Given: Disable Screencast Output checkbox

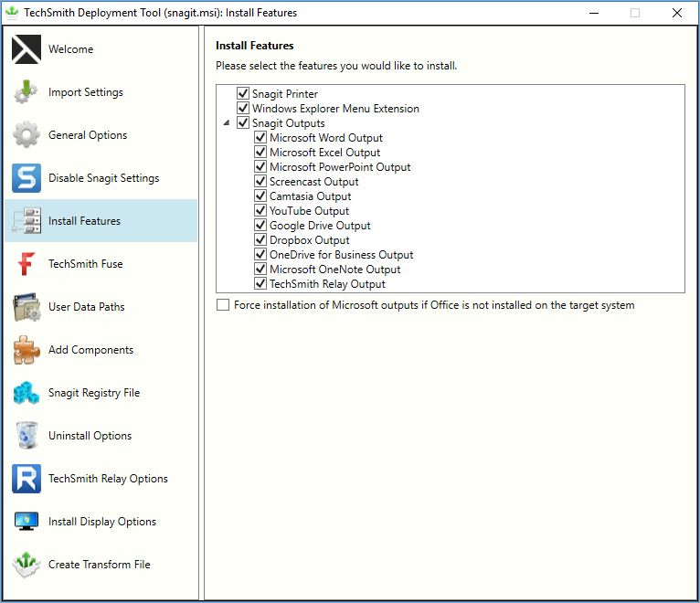Looking at the screenshot, I should [260, 181].
